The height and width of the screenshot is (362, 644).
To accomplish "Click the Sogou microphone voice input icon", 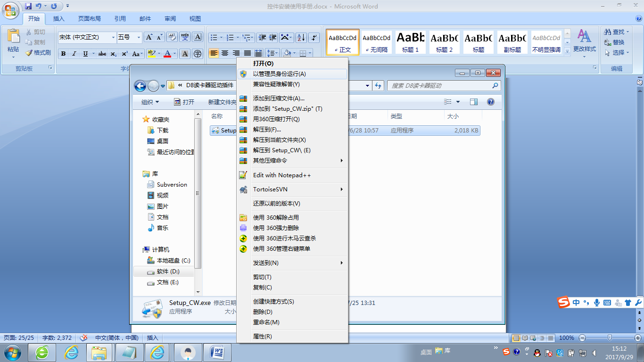I will (597, 303).
